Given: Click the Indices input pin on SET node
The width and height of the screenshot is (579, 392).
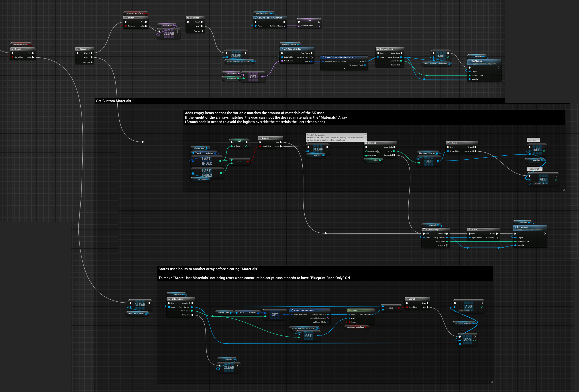Looking at the screenshot, I should pos(232,146).
